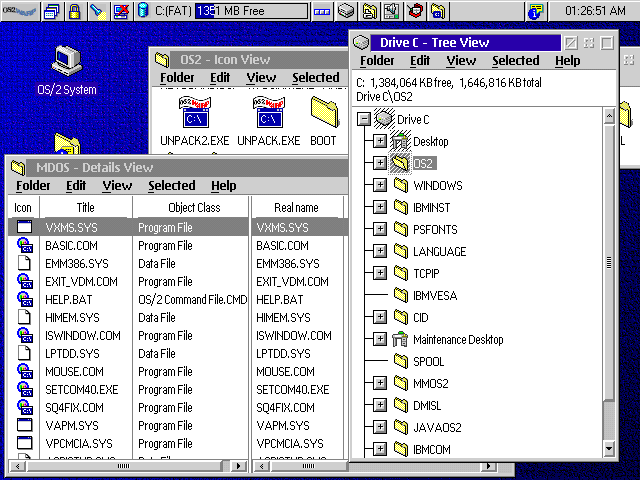Open Selected menu in MDOS Details View
This screenshot has width=640, height=480.
[x=171, y=186]
